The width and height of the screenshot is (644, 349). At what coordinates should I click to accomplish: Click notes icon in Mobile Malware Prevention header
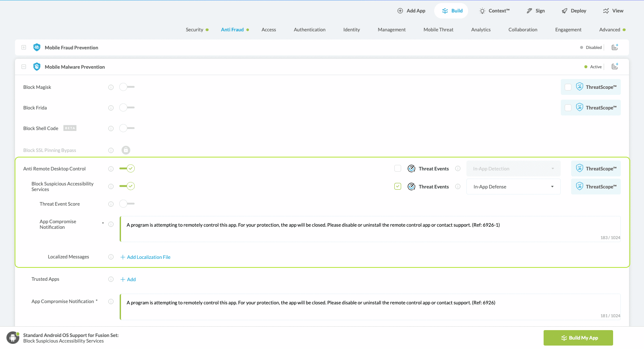click(615, 67)
